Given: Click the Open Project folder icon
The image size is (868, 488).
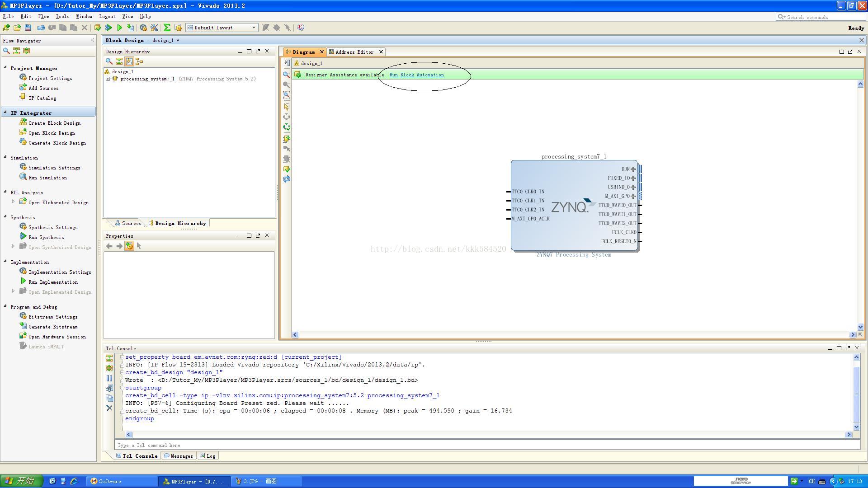Looking at the screenshot, I should point(17,28).
